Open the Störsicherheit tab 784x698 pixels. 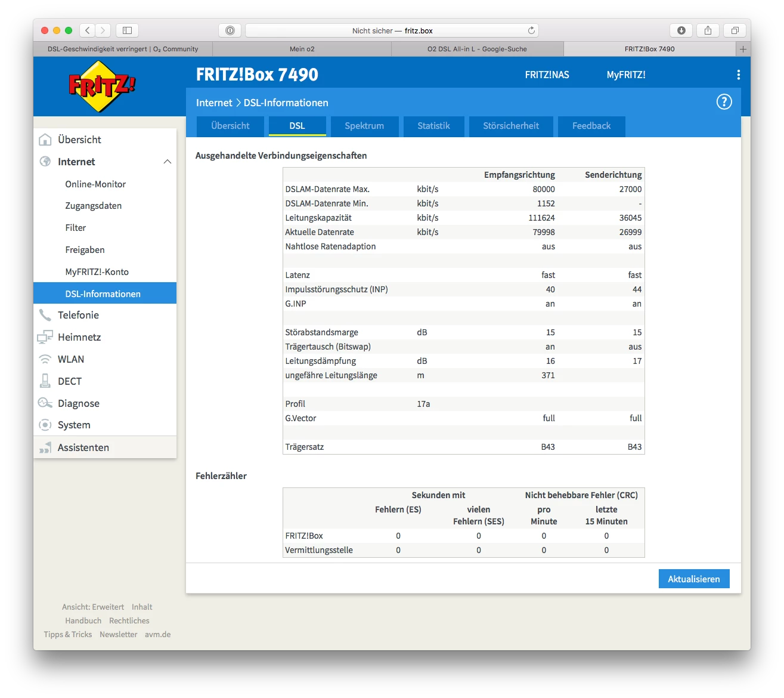tap(511, 126)
